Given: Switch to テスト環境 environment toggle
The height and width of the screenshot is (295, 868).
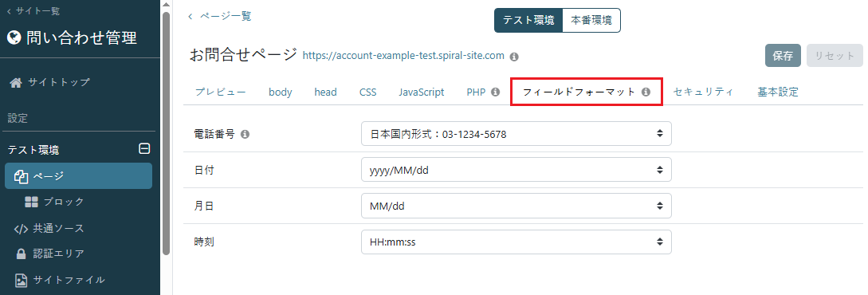Looking at the screenshot, I should coord(528,21).
